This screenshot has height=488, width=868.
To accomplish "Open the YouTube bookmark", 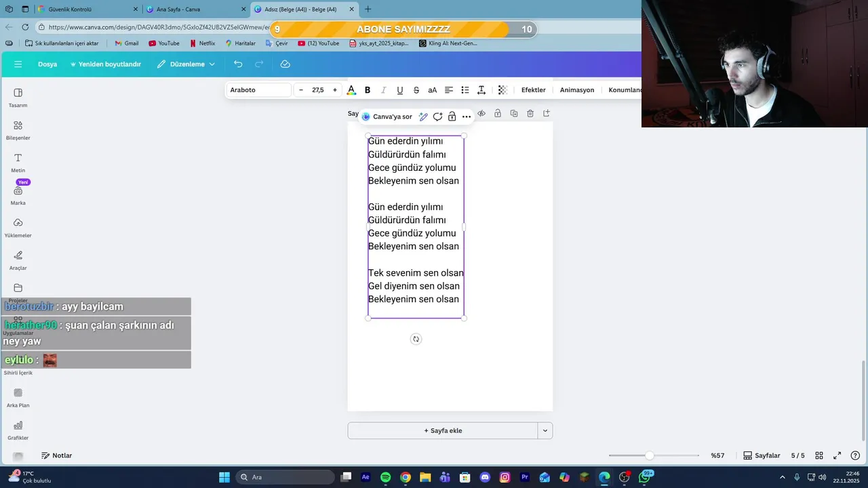I will point(164,43).
